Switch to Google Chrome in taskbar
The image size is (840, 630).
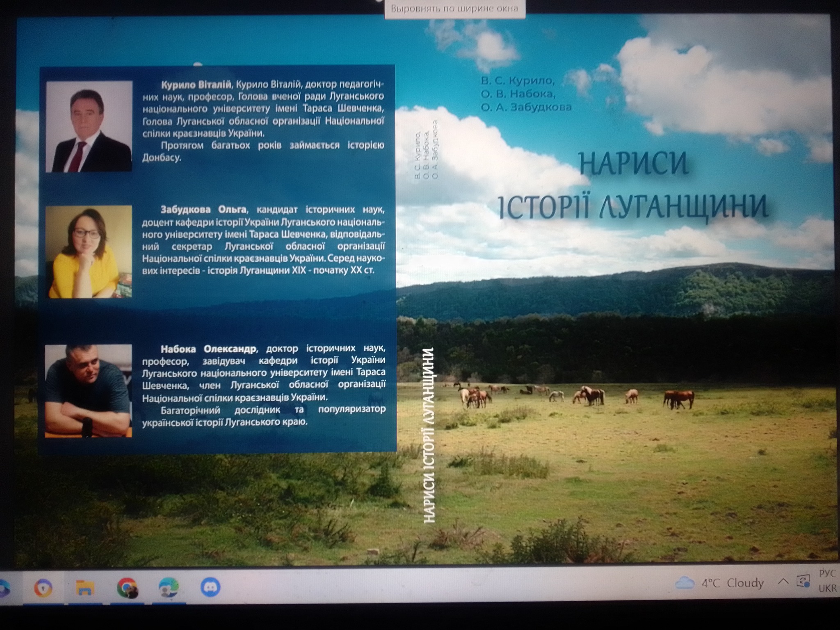coord(127,588)
